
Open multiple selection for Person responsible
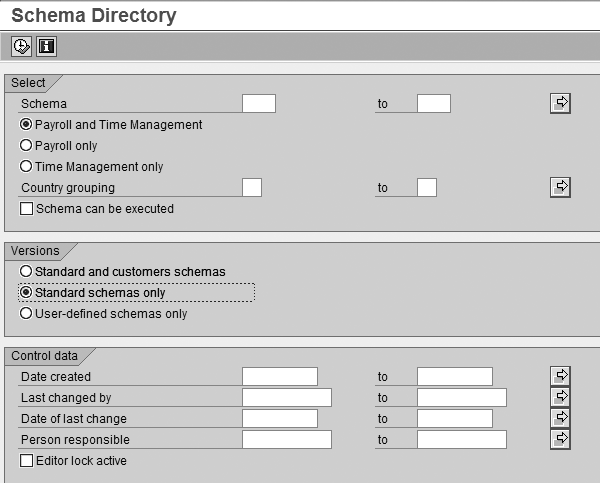click(560, 439)
